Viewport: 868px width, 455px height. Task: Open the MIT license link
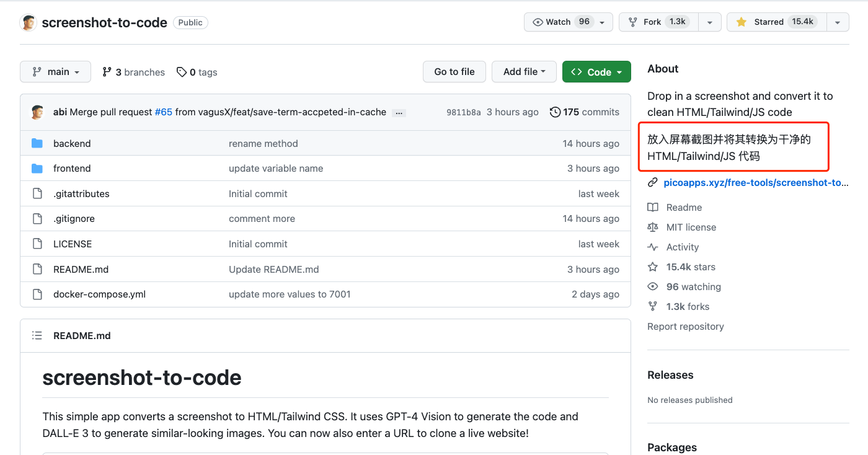tap(691, 227)
